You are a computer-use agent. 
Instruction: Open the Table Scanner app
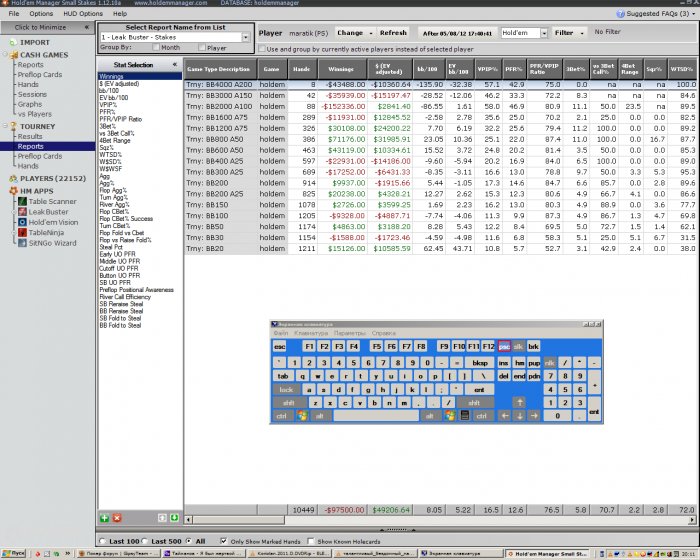pos(52,201)
